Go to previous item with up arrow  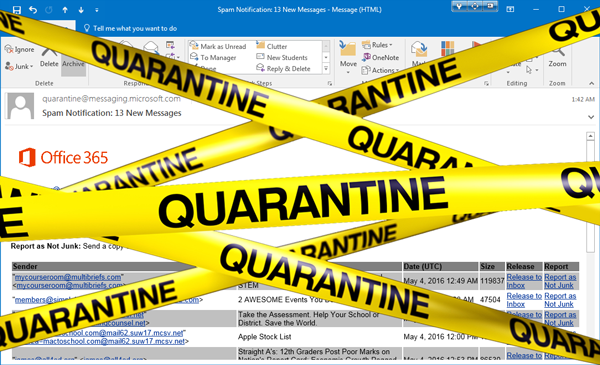pos(65,10)
